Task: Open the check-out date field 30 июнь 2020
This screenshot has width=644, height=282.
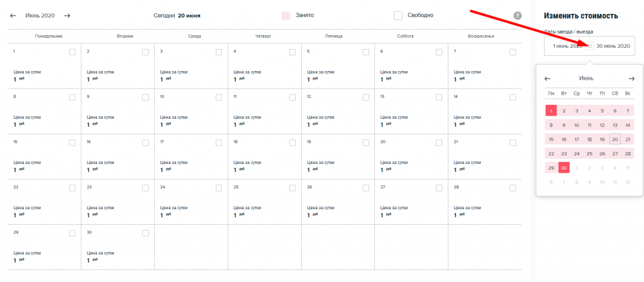Action: point(613,46)
